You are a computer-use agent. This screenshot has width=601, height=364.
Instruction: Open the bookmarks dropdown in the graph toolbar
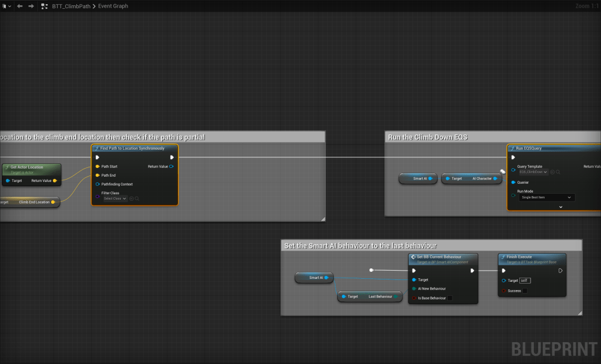[6, 6]
